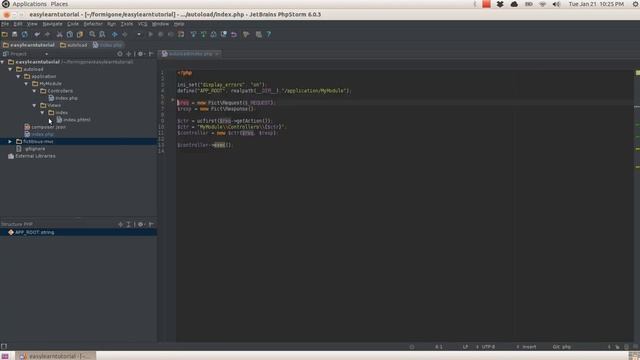Click the purple Revert arrow icon
This screenshot has width=640, height=360.
click(234, 34)
